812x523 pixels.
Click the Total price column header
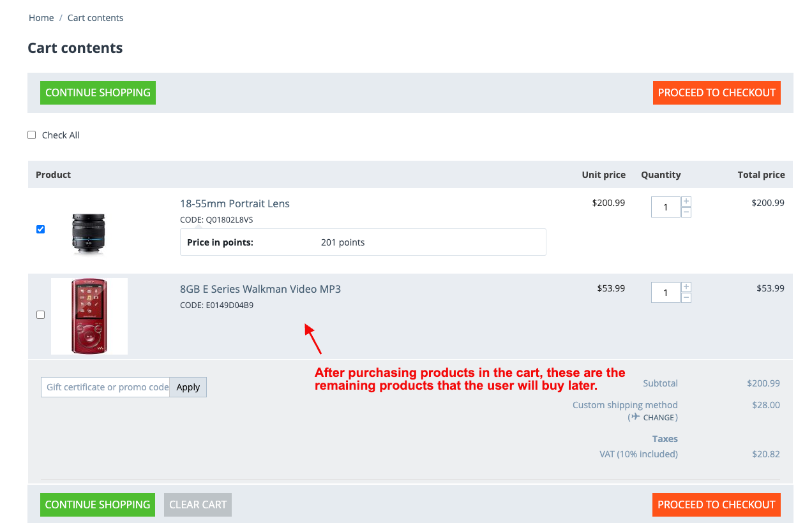pyautogui.click(x=762, y=175)
